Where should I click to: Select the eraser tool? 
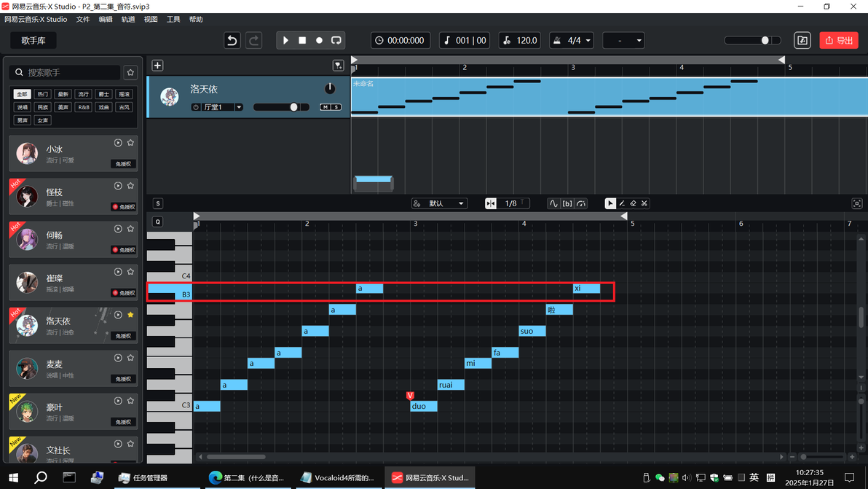click(x=634, y=203)
